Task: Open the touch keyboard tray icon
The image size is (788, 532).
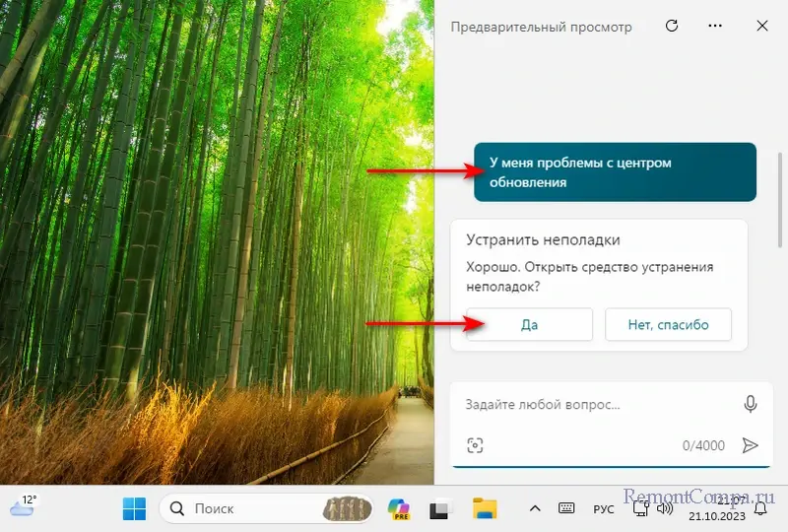Action: coord(566,508)
